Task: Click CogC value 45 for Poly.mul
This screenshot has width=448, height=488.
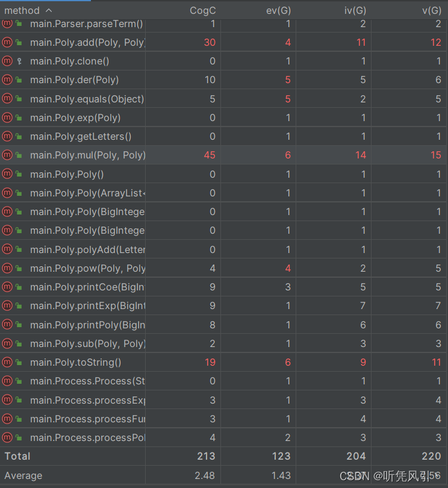Action: click(210, 155)
